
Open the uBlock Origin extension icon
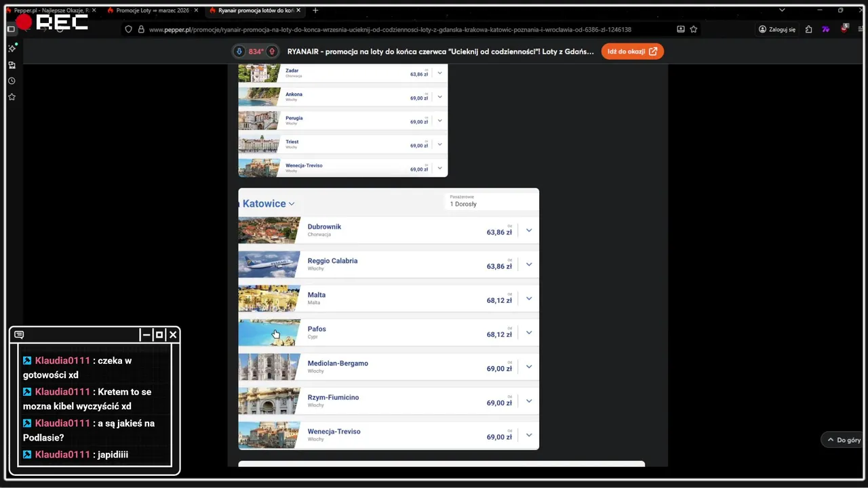pyautogui.click(x=844, y=28)
